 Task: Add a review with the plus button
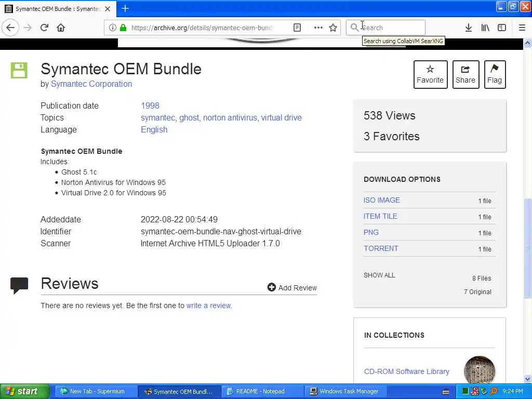coord(292,287)
